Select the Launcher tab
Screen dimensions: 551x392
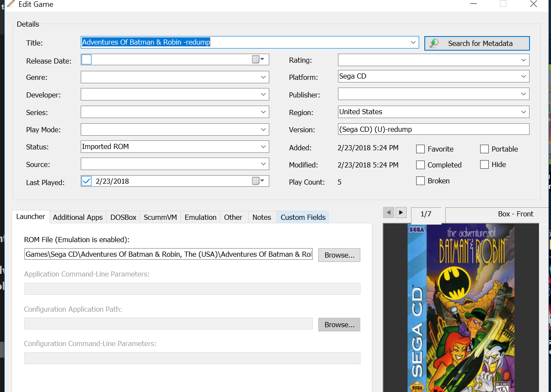[30, 216]
